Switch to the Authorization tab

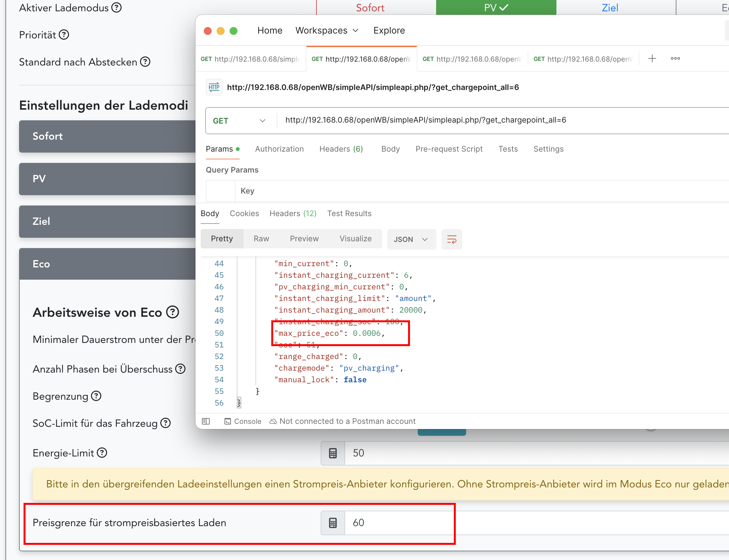tap(279, 149)
